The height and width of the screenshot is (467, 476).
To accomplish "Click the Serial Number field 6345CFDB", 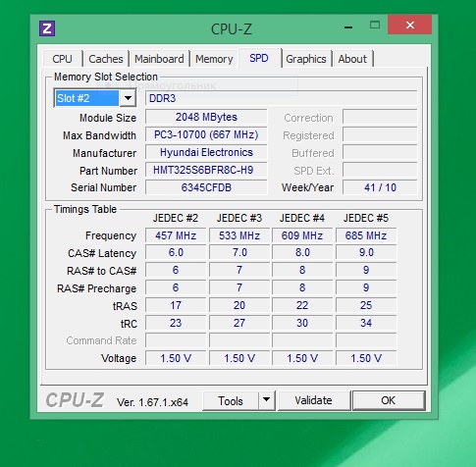I will pyautogui.click(x=206, y=187).
